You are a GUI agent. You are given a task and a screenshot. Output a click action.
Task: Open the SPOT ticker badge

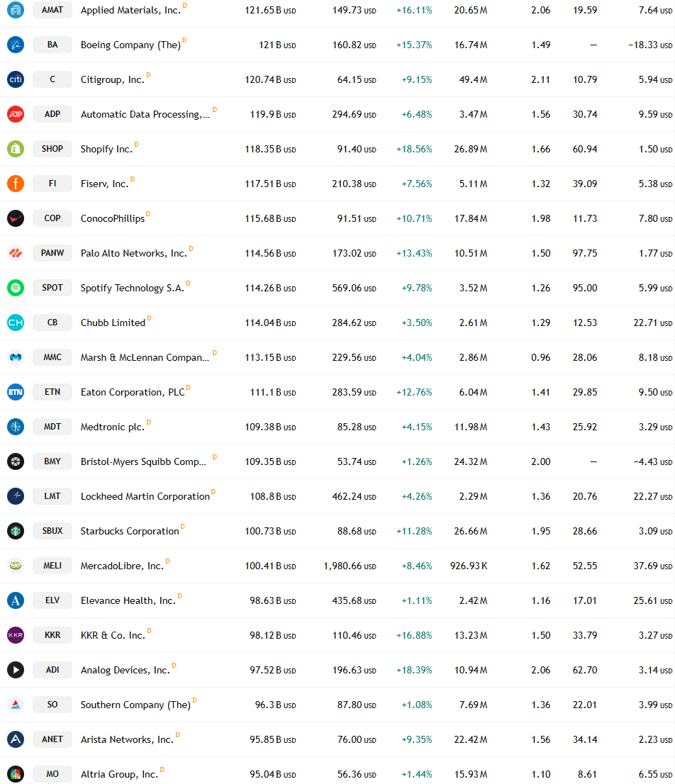[52, 288]
